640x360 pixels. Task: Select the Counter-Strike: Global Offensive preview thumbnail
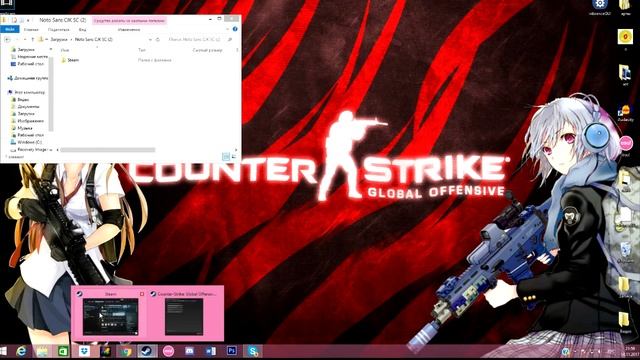pos(184,317)
